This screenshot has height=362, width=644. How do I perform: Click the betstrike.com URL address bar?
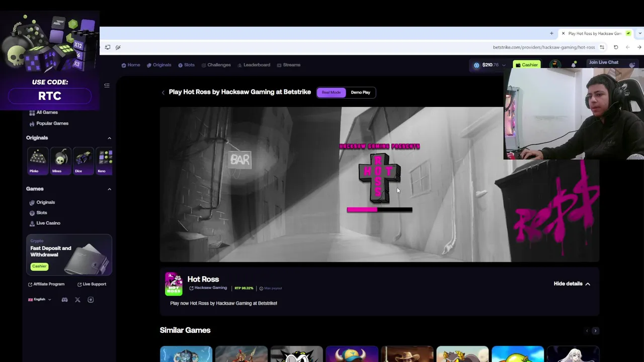[x=544, y=47]
